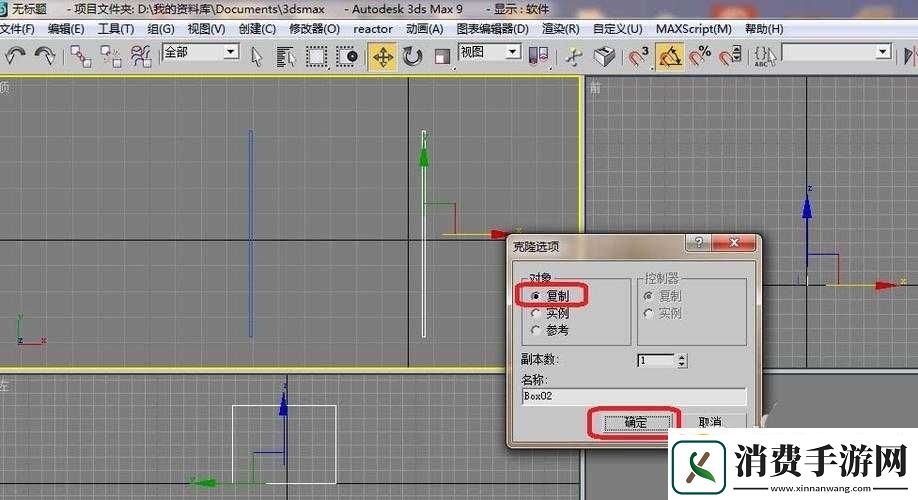Click the 顶 viewport label
918x500 pixels.
5,88
